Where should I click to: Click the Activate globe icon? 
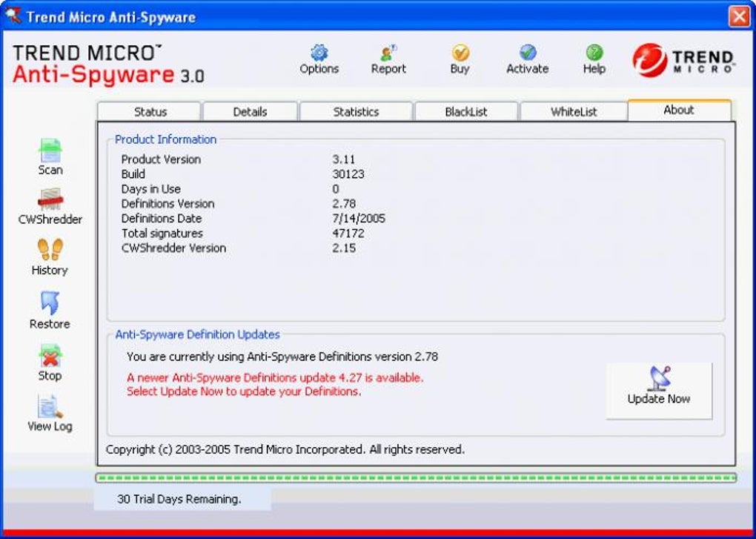pos(528,53)
